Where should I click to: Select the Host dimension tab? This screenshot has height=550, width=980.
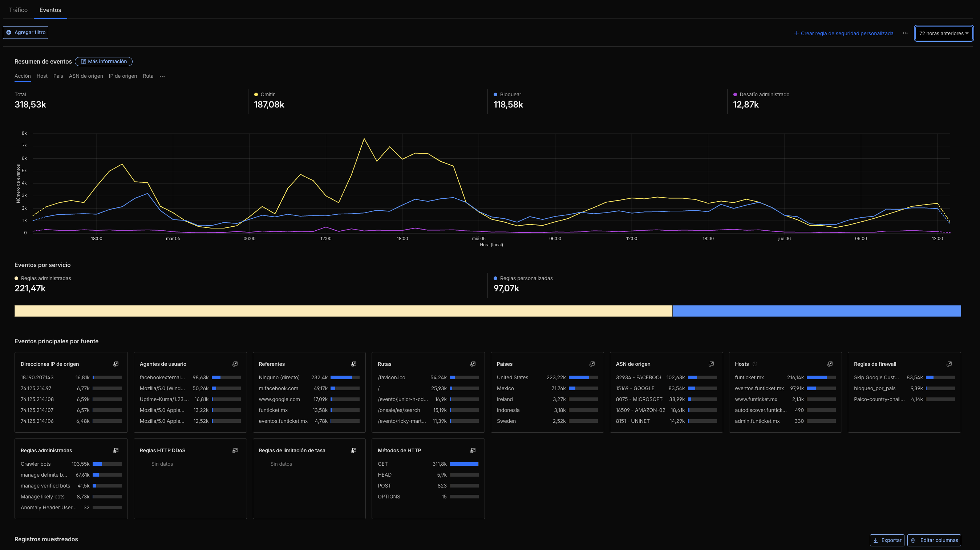[x=42, y=76]
